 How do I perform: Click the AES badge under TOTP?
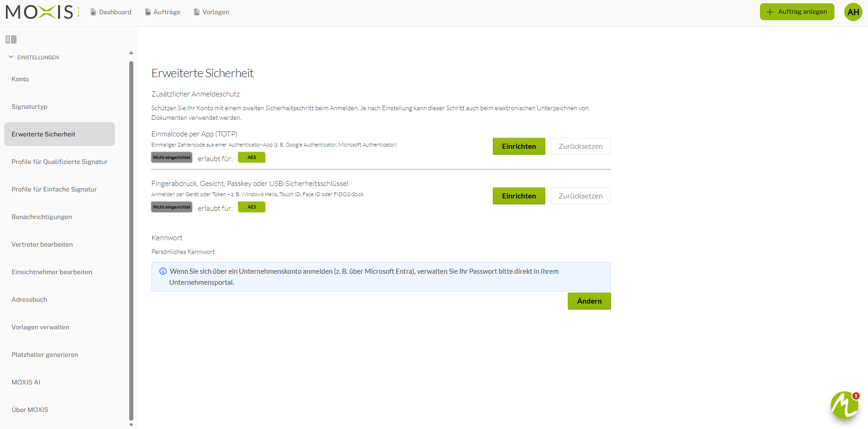[251, 158]
